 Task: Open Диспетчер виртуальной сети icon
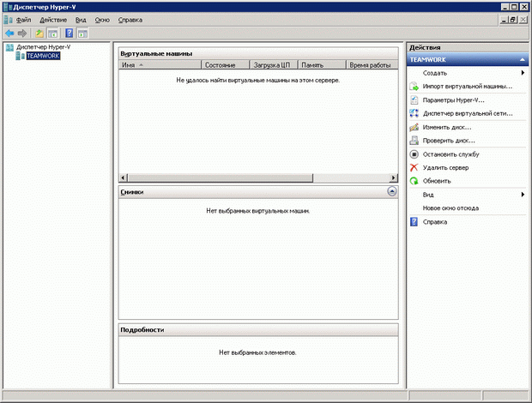pyautogui.click(x=414, y=113)
